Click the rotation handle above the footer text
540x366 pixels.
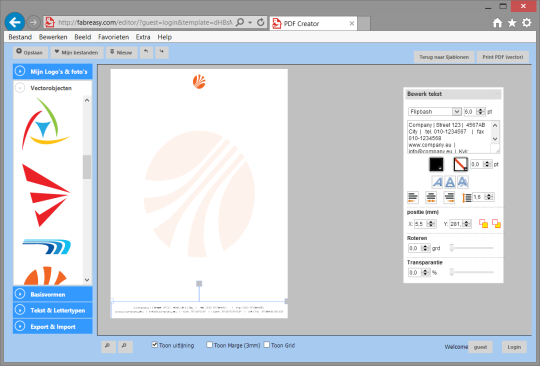click(199, 284)
